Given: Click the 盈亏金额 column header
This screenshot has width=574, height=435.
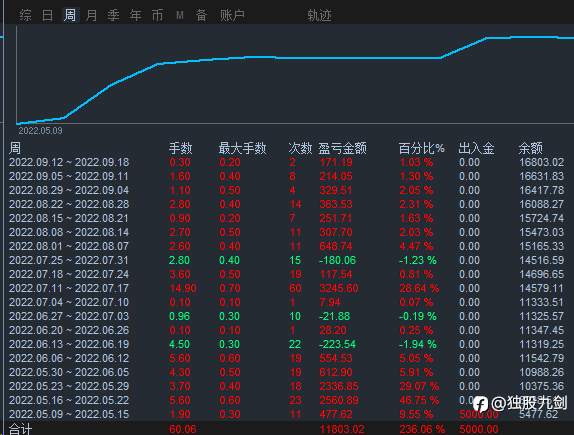Looking at the screenshot, I should click(342, 148).
